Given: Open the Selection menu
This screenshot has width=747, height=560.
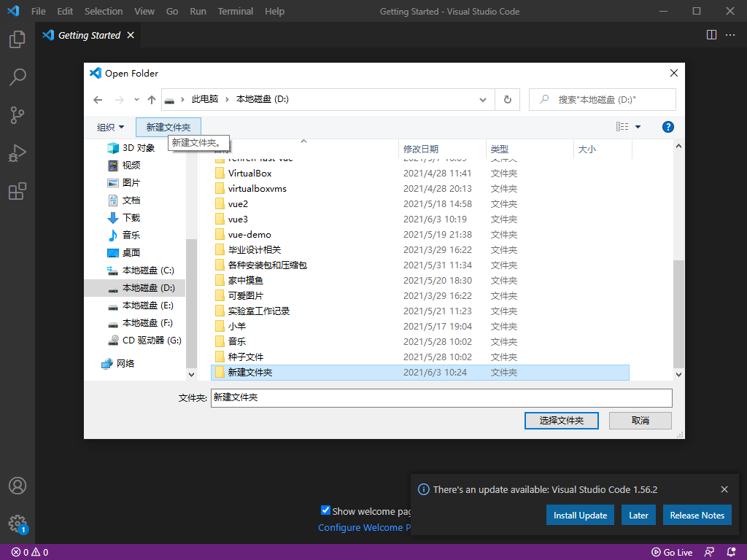Looking at the screenshot, I should (x=104, y=11).
